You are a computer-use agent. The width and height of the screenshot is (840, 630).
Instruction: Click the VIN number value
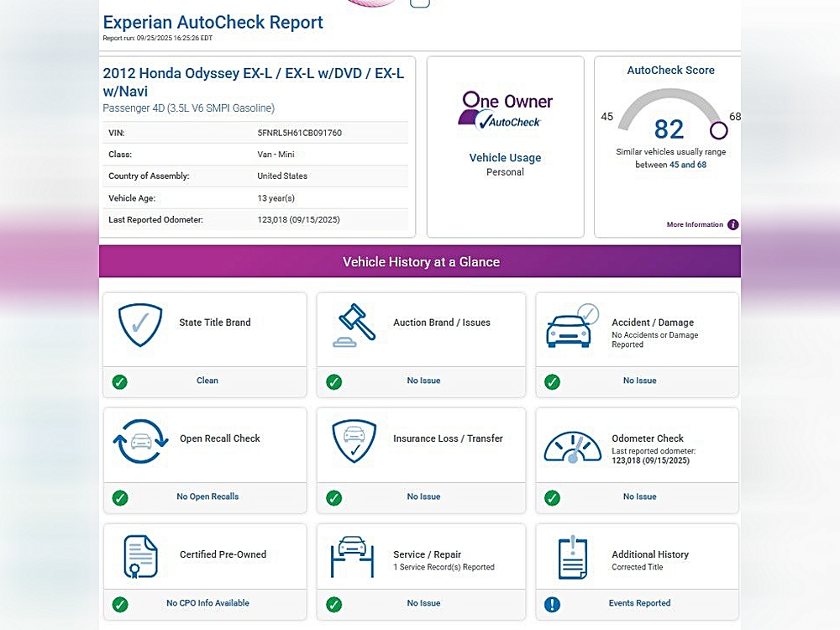pos(299,133)
